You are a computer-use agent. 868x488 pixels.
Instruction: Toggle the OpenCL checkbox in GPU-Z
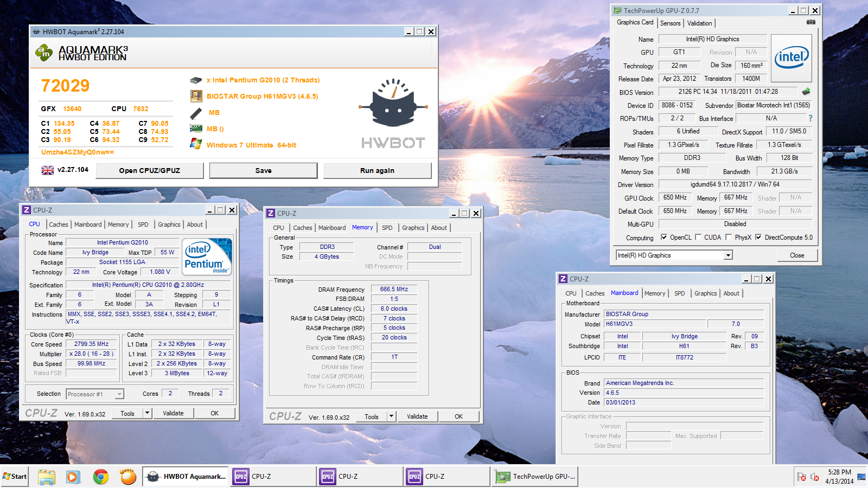coord(664,237)
